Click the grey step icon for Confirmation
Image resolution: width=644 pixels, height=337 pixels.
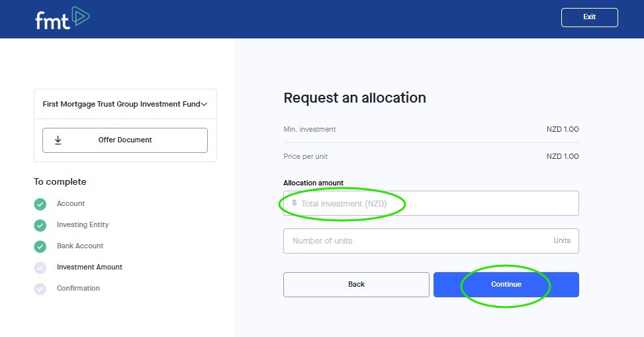[x=40, y=289]
